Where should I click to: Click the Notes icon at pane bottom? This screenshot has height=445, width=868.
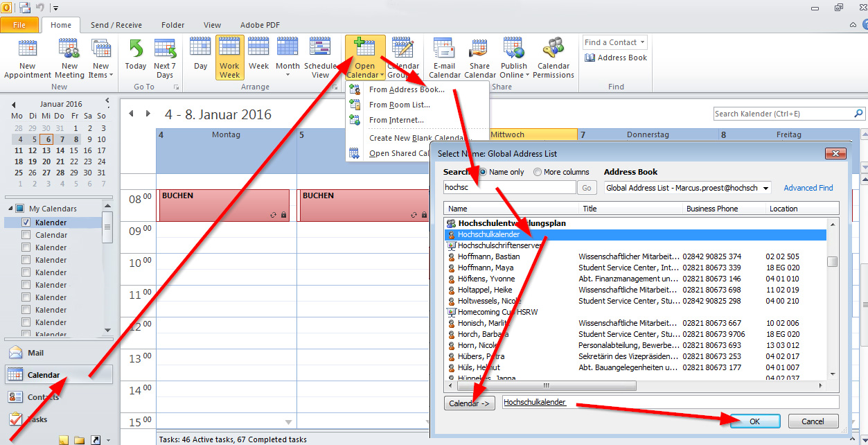click(64, 440)
